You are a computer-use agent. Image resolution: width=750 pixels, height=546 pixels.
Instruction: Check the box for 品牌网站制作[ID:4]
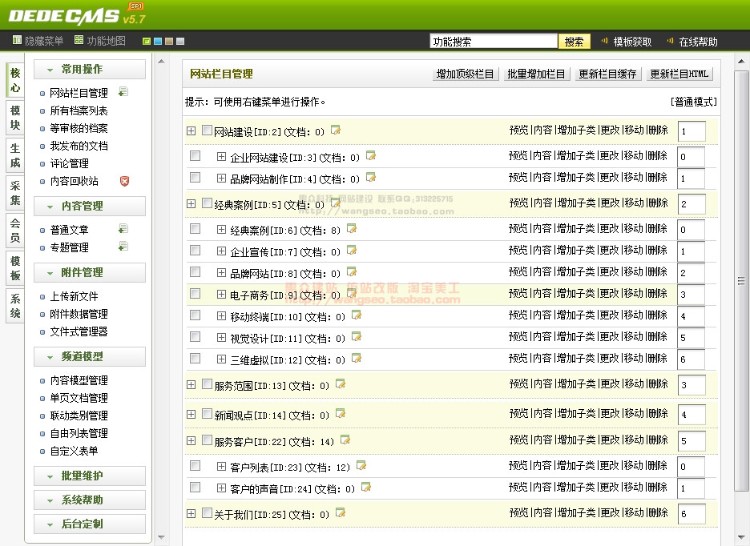tap(195, 177)
